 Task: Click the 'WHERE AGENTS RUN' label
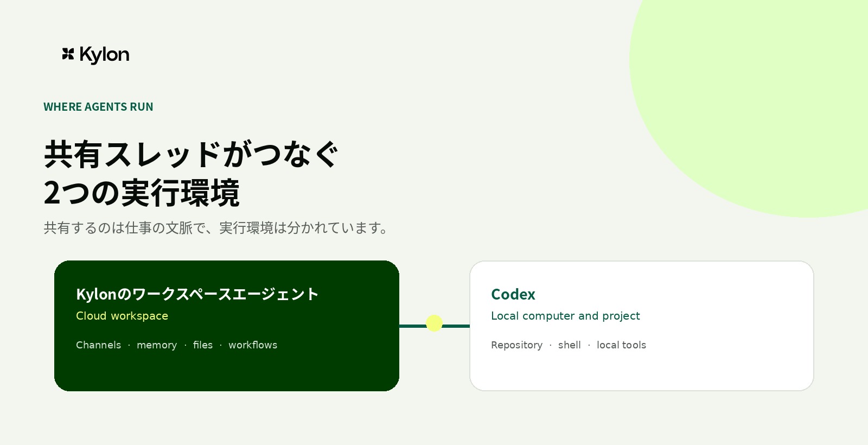click(x=98, y=107)
